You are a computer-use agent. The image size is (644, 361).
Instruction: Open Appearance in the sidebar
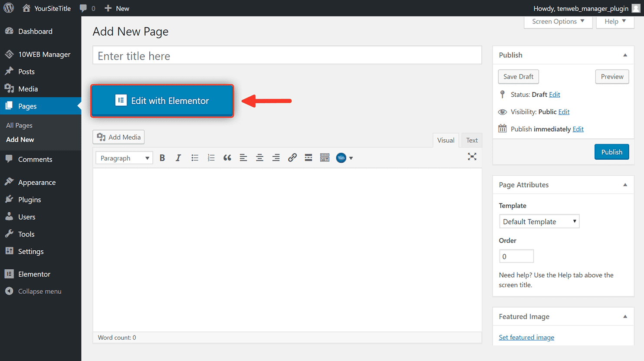40,182
